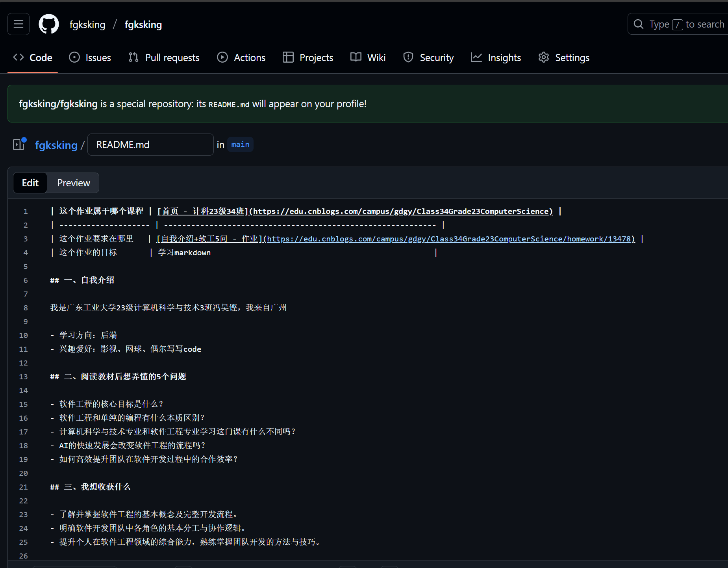Click the text '学习方向：后端'
This screenshot has height=568, width=728.
pyautogui.click(x=88, y=335)
